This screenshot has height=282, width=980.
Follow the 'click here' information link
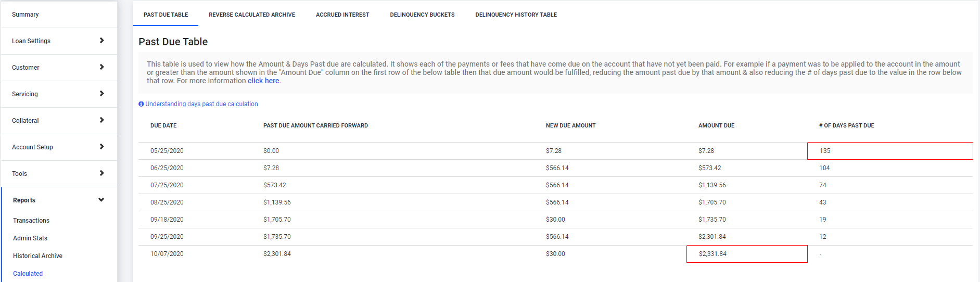point(263,81)
